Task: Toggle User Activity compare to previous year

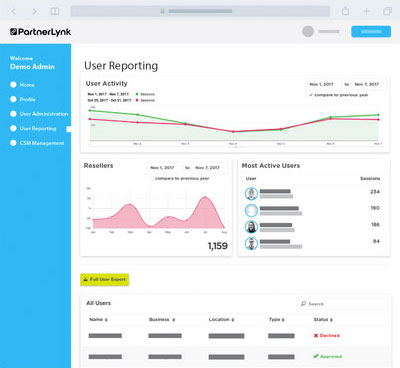Action: tap(339, 95)
